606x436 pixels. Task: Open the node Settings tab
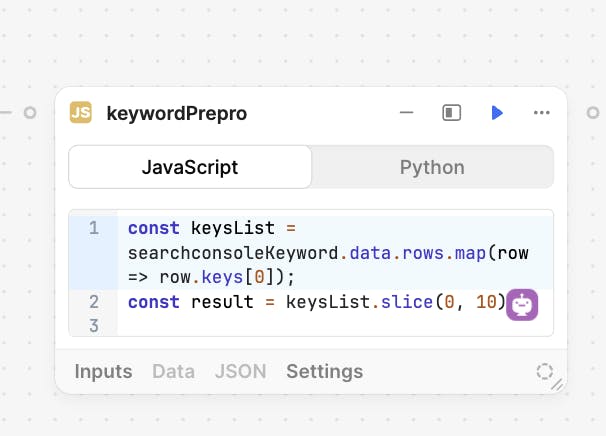point(324,372)
